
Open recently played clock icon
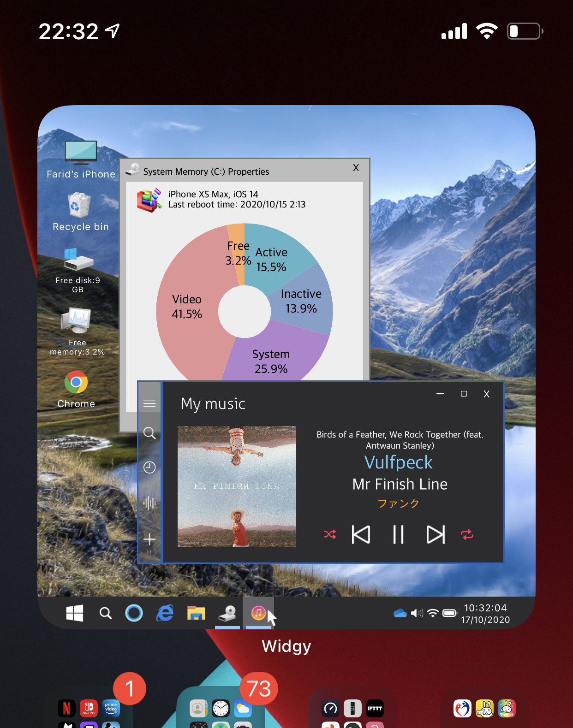click(x=149, y=468)
